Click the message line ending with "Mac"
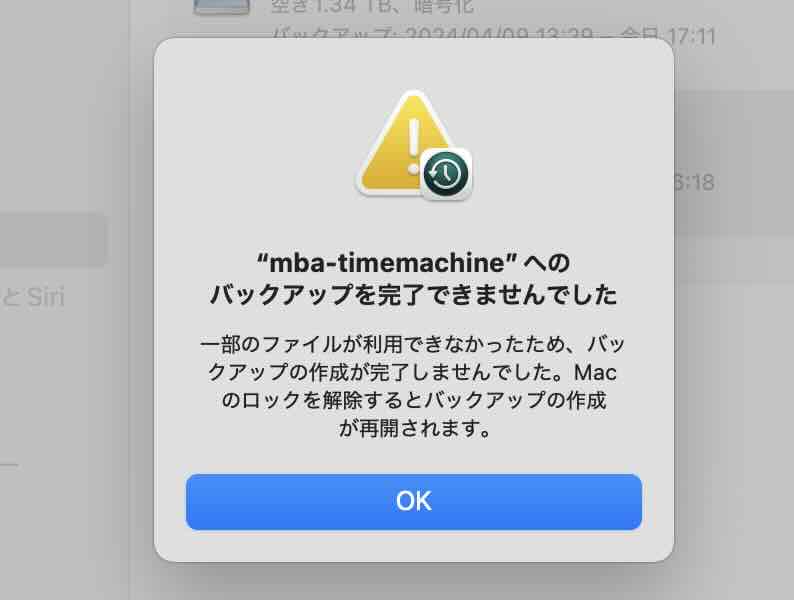 coord(414,373)
